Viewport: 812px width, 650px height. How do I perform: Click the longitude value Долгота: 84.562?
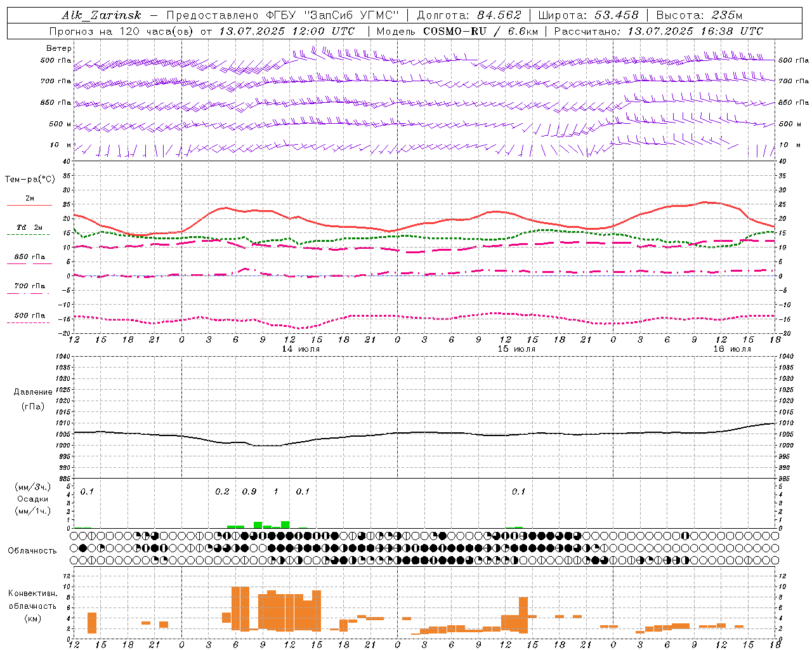coord(469,15)
